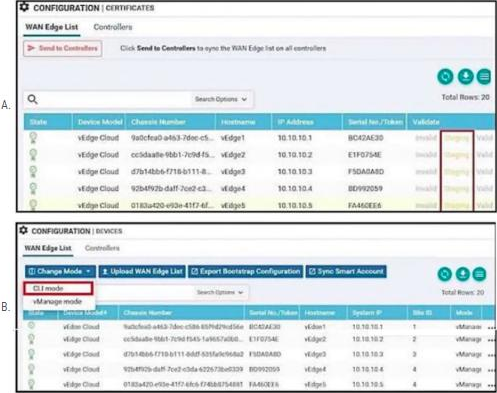The height and width of the screenshot is (393, 497).
Task: Click the refresh icon in Devices panel
Action: 444,274
